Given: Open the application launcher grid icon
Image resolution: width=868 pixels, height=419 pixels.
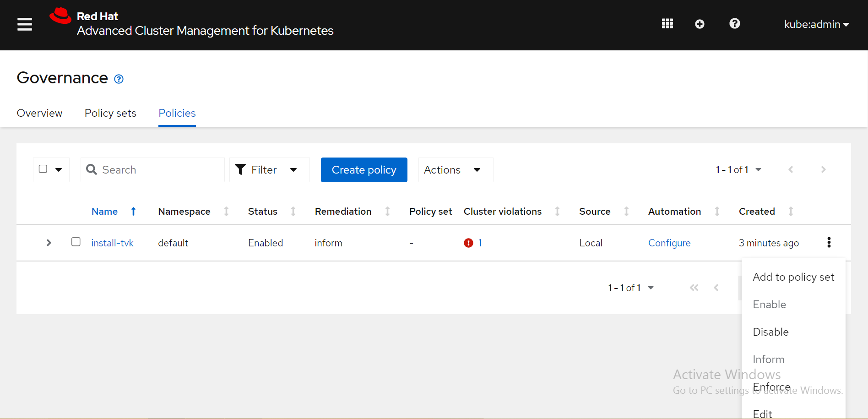Looking at the screenshot, I should [667, 24].
